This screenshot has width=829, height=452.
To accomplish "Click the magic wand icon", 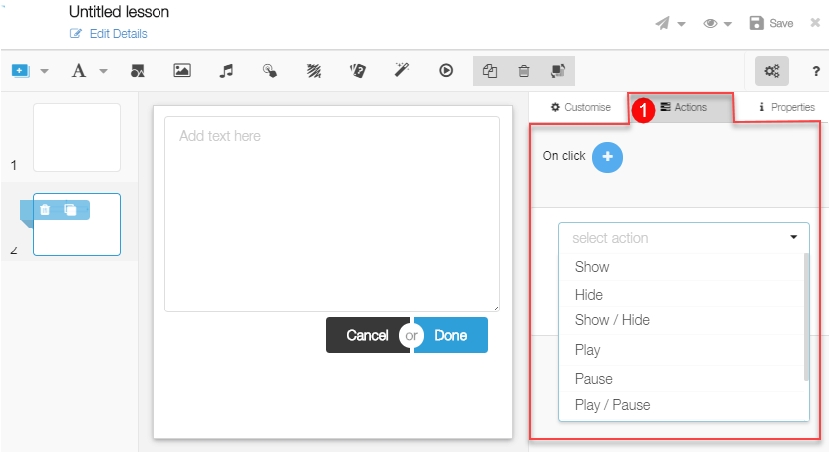I will click(x=402, y=71).
